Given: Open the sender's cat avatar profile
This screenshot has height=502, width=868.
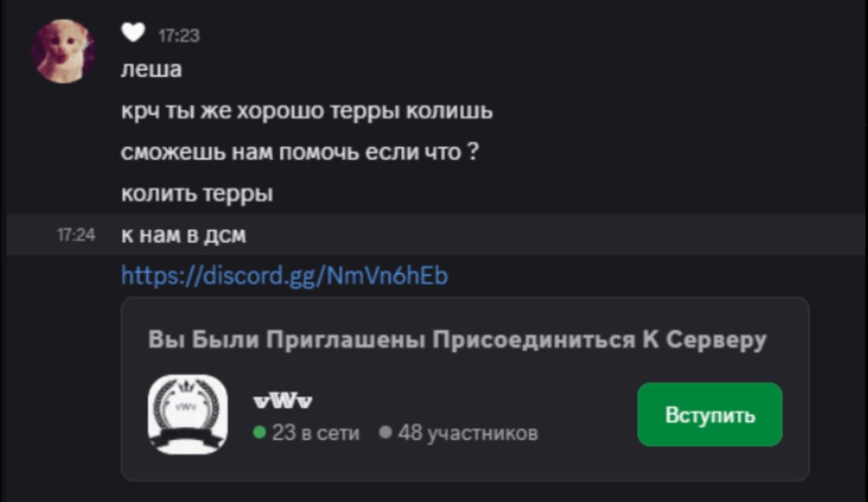Looking at the screenshot, I should click(63, 51).
